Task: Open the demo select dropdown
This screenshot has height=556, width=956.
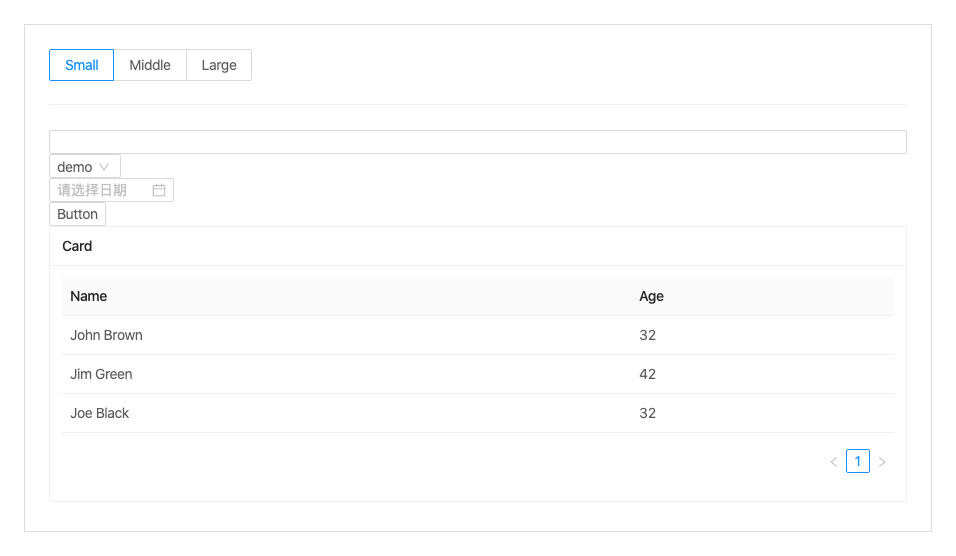Action: (x=76, y=167)
